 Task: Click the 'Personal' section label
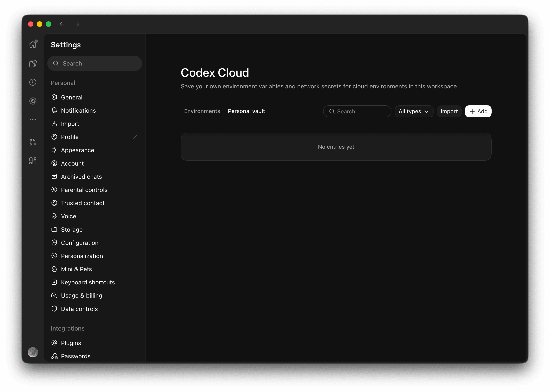(x=63, y=83)
